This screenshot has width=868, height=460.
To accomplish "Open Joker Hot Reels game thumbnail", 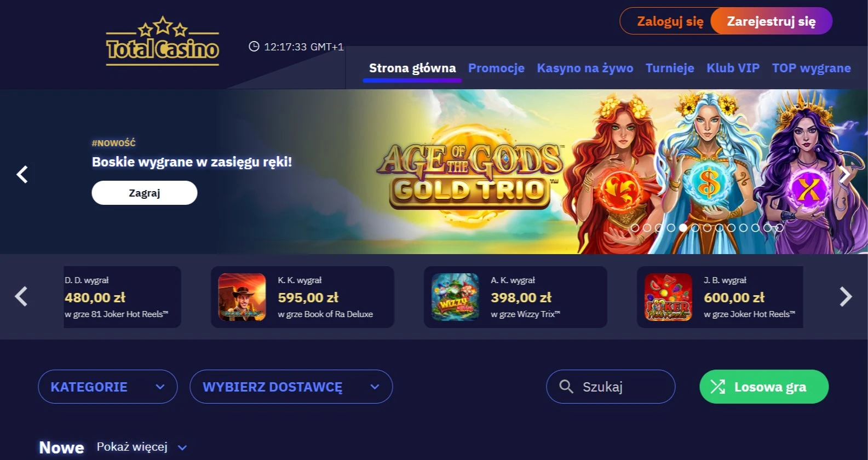I will pyautogui.click(x=668, y=297).
